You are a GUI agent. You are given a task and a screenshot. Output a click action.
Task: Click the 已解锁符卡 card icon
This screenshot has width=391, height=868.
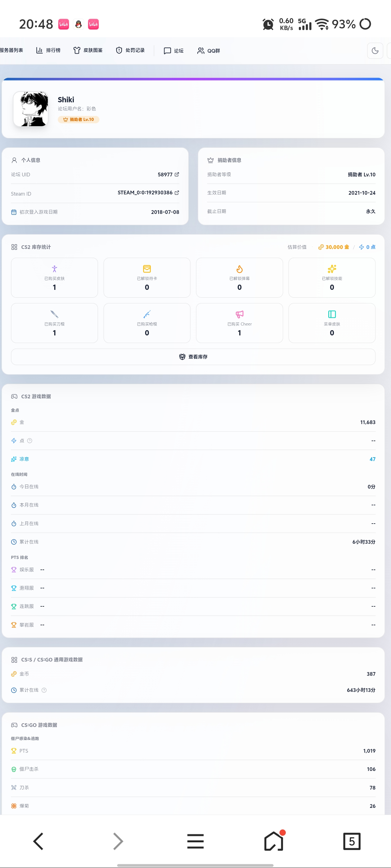pos(147,269)
